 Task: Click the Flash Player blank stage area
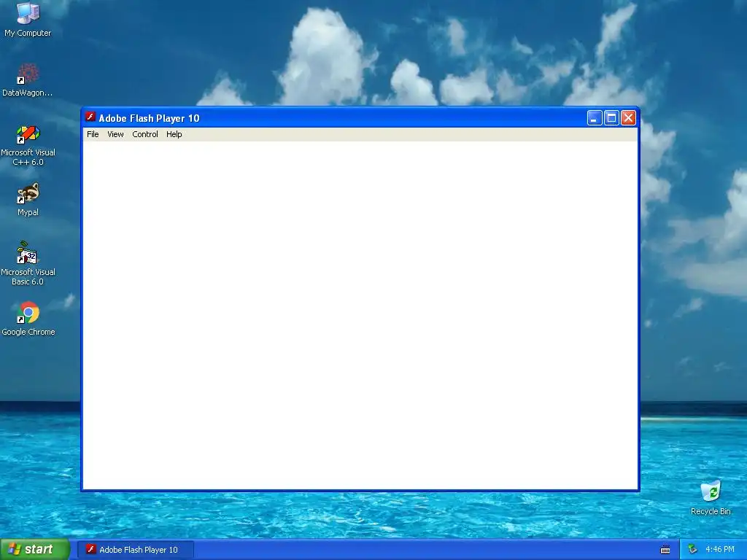coord(360,315)
